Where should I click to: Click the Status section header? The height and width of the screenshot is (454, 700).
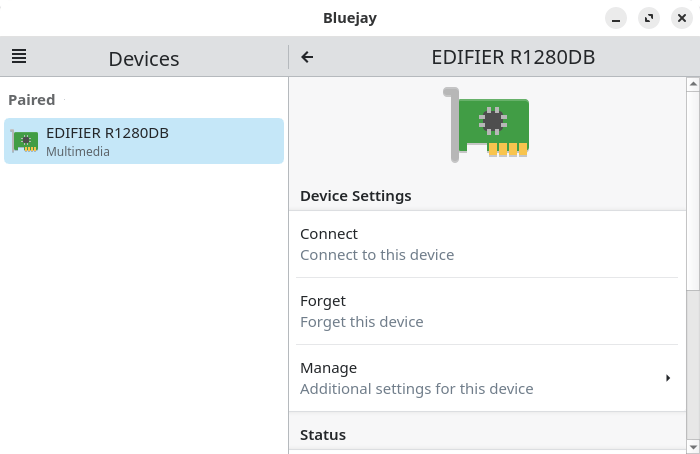coord(323,435)
